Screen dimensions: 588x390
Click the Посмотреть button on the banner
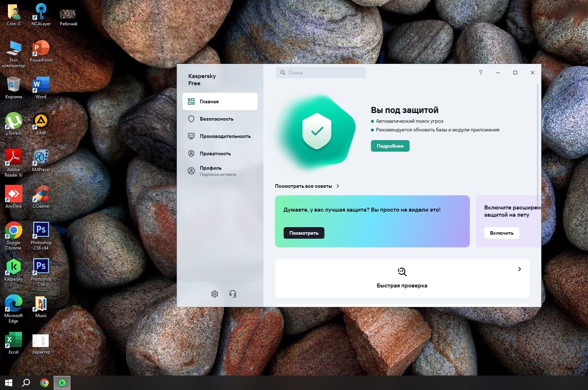click(304, 233)
